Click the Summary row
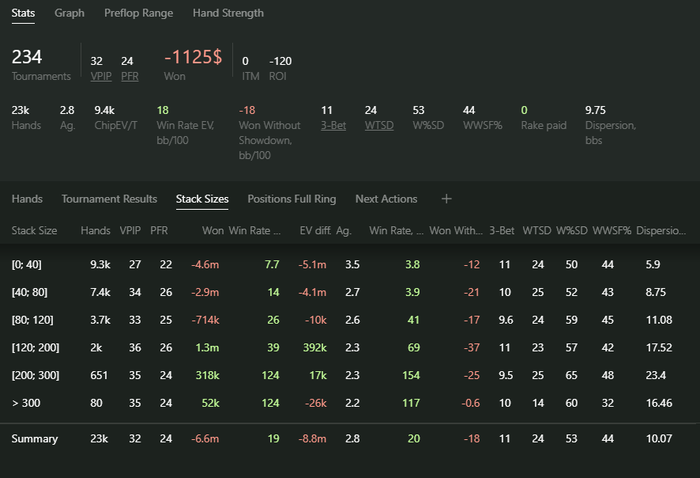This screenshot has width=700, height=478. coord(34,439)
